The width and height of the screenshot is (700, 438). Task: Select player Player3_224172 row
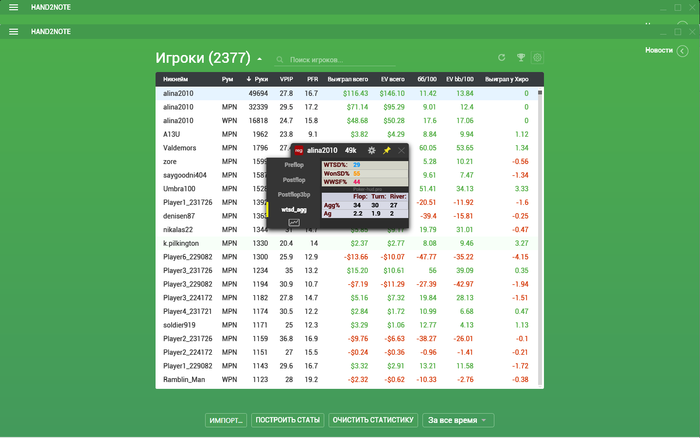[x=346, y=298]
